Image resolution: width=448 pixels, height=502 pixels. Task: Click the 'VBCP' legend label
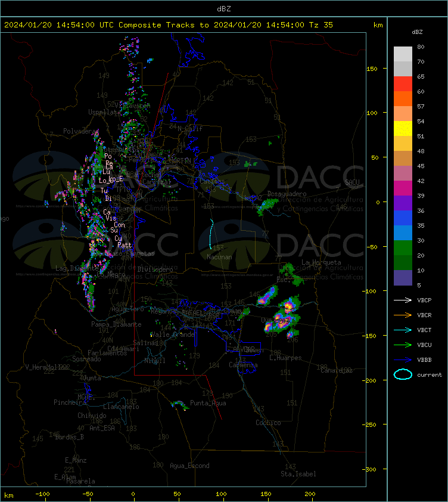pos(424,300)
